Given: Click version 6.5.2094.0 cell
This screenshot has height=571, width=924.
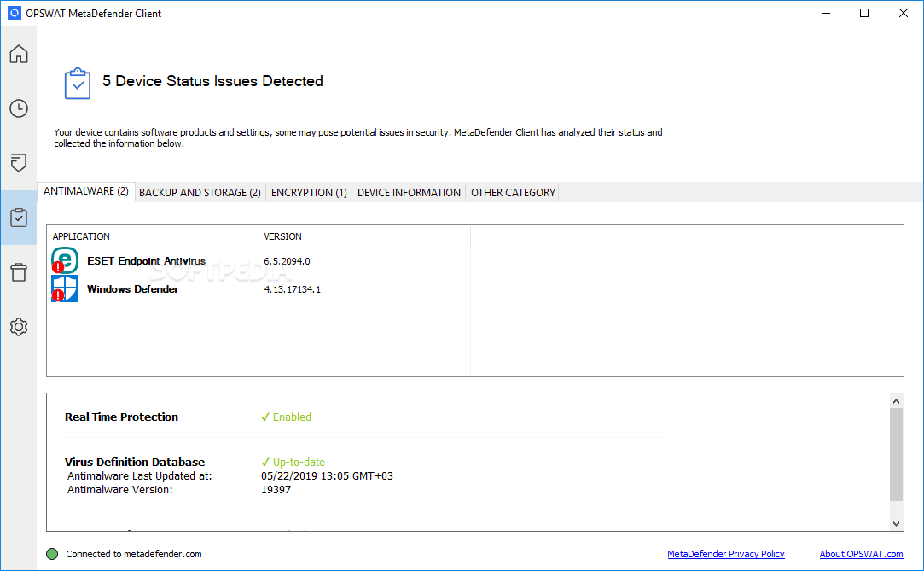Looking at the screenshot, I should click(x=287, y=261).
